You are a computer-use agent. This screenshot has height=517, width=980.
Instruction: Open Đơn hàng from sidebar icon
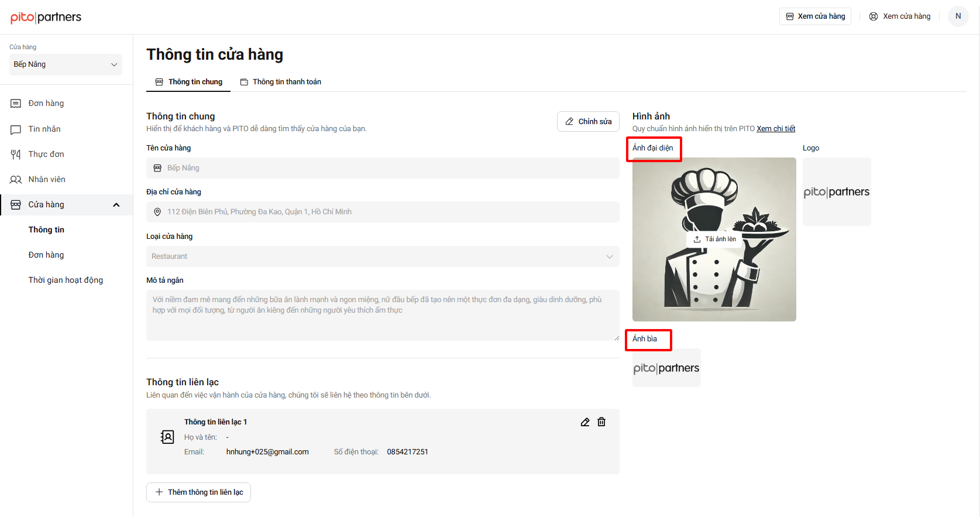[x=16, y=104]
